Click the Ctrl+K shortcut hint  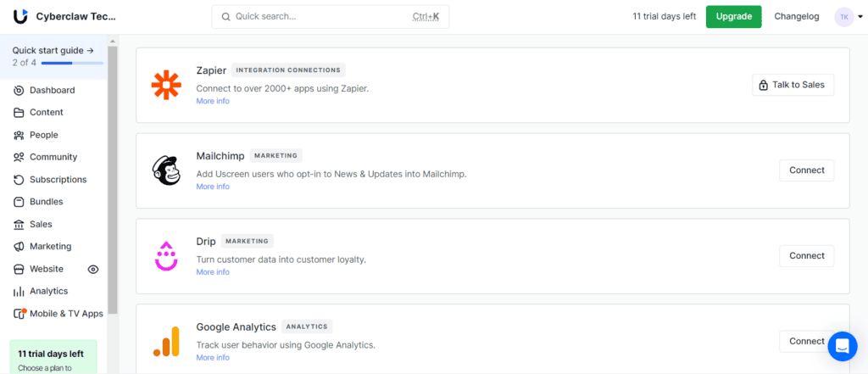(x=426, y=17)
